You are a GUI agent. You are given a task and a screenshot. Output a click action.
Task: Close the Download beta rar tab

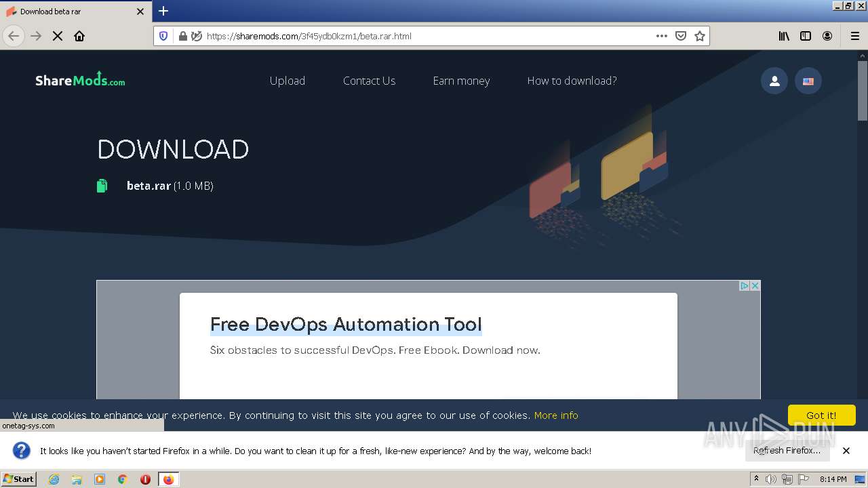tap(140, 12)
